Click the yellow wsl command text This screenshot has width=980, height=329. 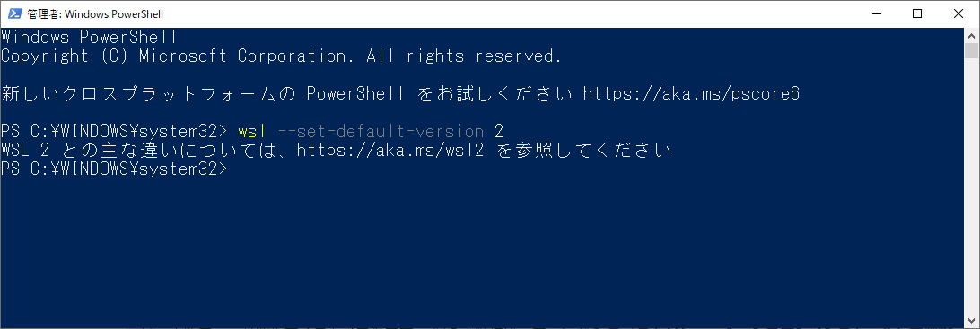pyautogui.click(x=252, y=132)
